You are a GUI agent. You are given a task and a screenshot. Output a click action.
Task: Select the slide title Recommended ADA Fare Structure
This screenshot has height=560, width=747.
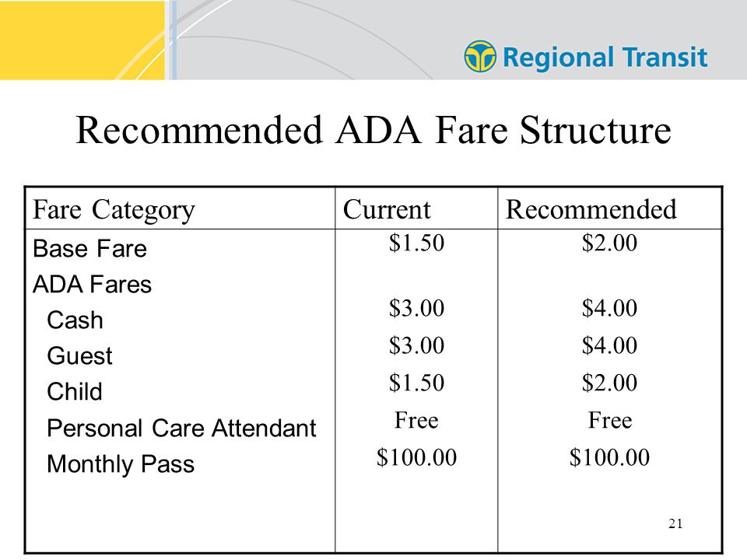pos(373,130)
